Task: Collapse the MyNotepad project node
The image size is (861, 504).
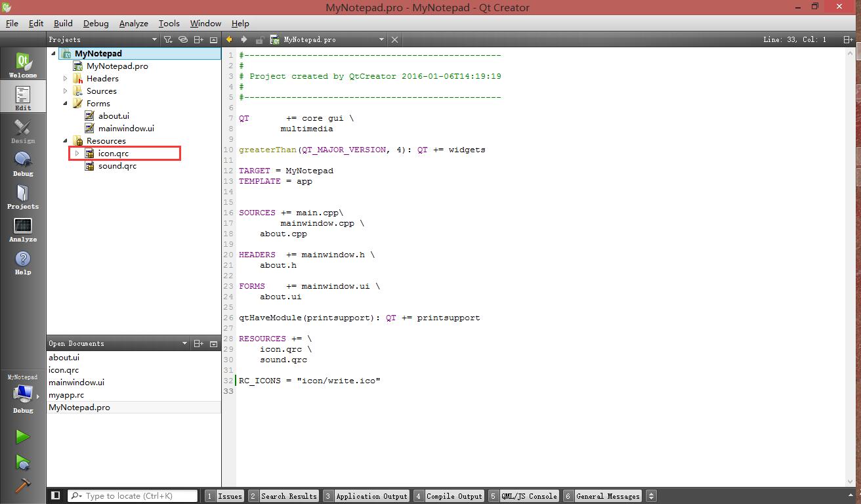Action: pyautogui.click(x=53, y=54)
